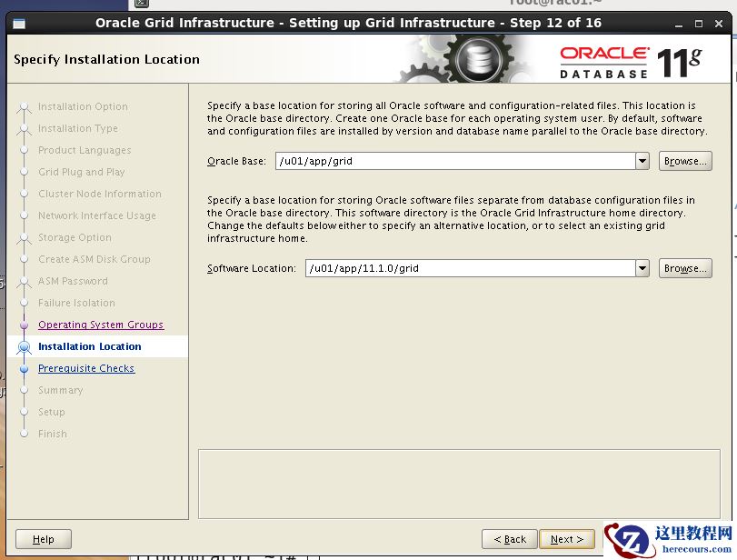Expand the Software Location dropdown arrow
The width and height of the screenshot is (737, 560).
click(x=642, y=268)
